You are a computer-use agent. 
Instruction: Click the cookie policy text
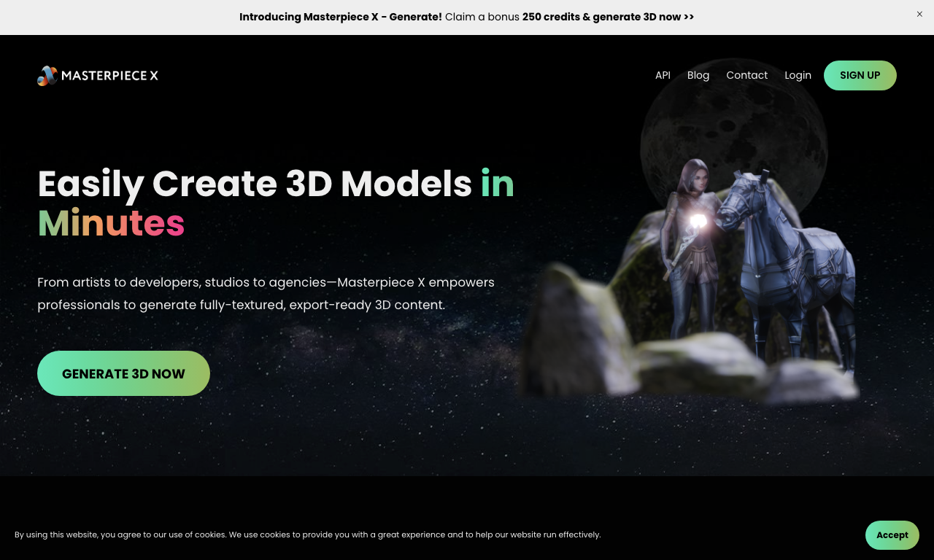coord(308,534)
